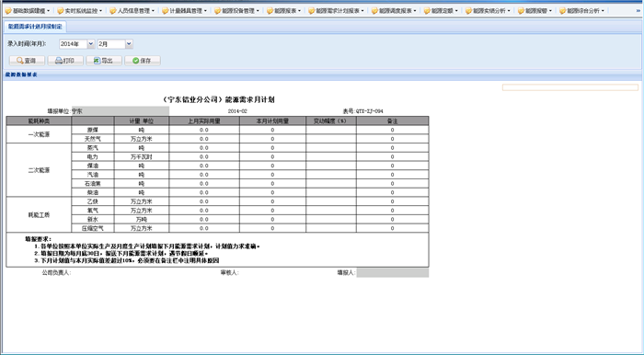Click the 查询 search button

click(27, 61)
